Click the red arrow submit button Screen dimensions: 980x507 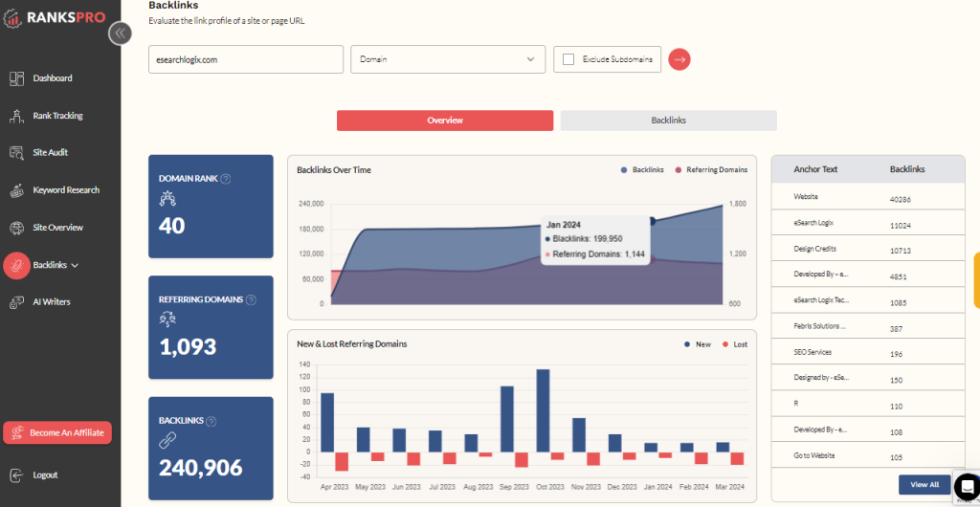pos(679,59)
